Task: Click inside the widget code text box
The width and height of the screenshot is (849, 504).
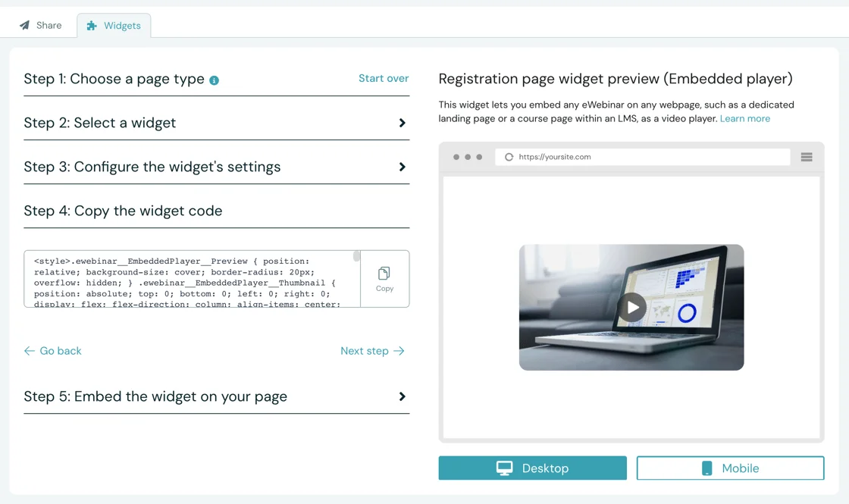Action: (x=192, y=279)
